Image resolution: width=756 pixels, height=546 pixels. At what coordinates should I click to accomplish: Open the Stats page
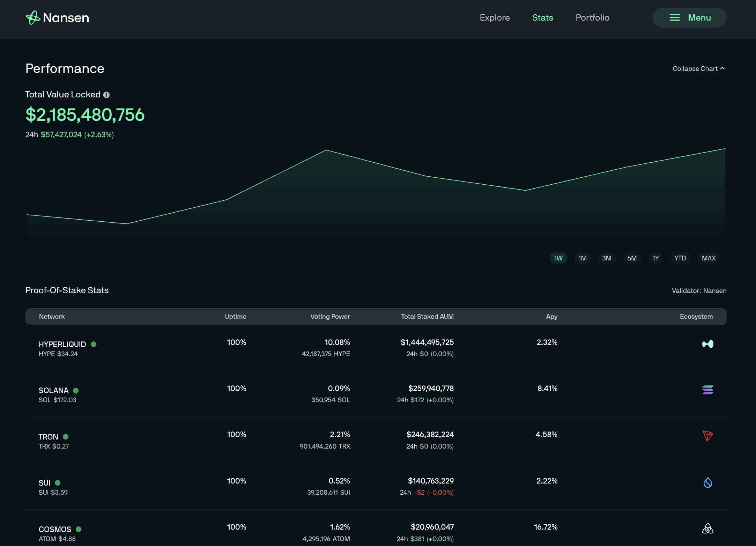pyautogui.click(x=542, y=17)
